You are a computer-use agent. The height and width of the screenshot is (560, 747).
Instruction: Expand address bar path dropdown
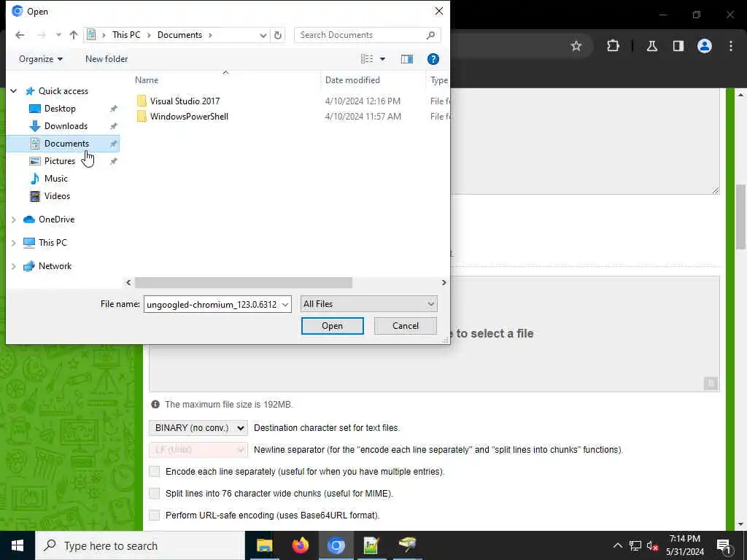263,35
